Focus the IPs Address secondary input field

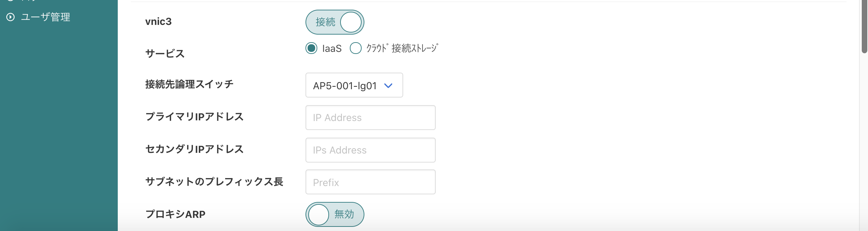tap(370, 150)
